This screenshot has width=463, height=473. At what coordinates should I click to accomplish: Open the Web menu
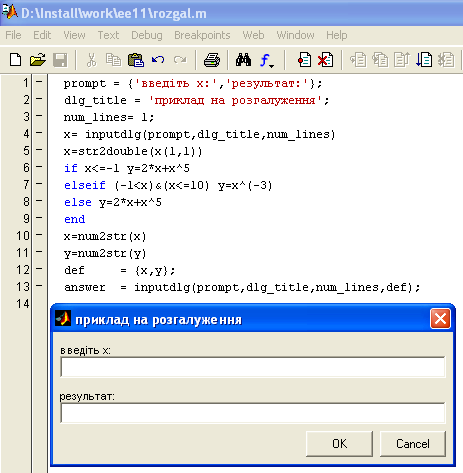click(253, 35)
